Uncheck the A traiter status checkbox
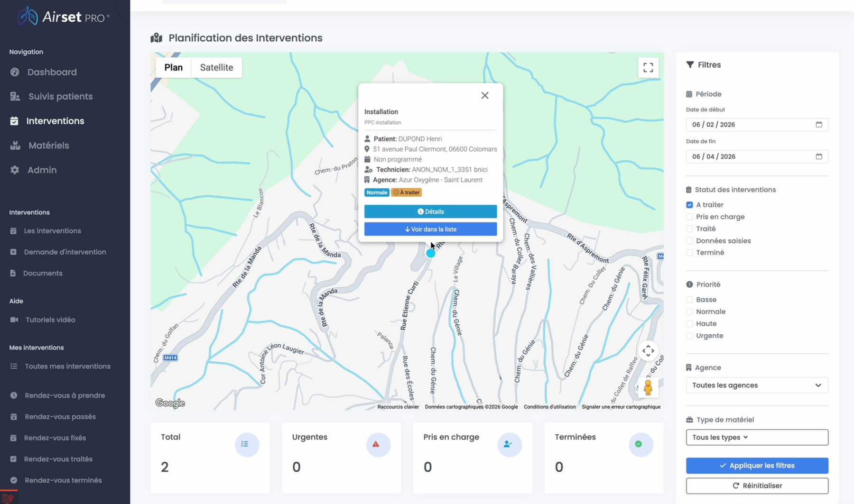This screenshot has width=854, height=504. 689,205
